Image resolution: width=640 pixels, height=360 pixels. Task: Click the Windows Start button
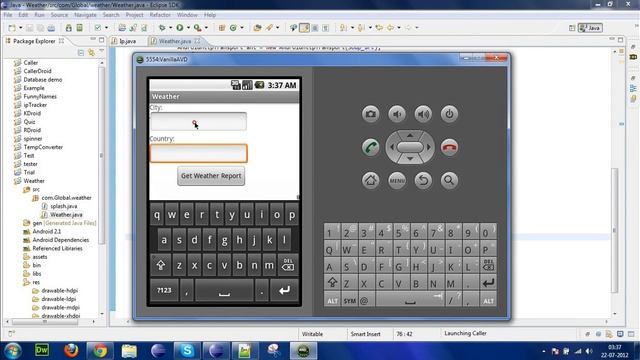12,351
